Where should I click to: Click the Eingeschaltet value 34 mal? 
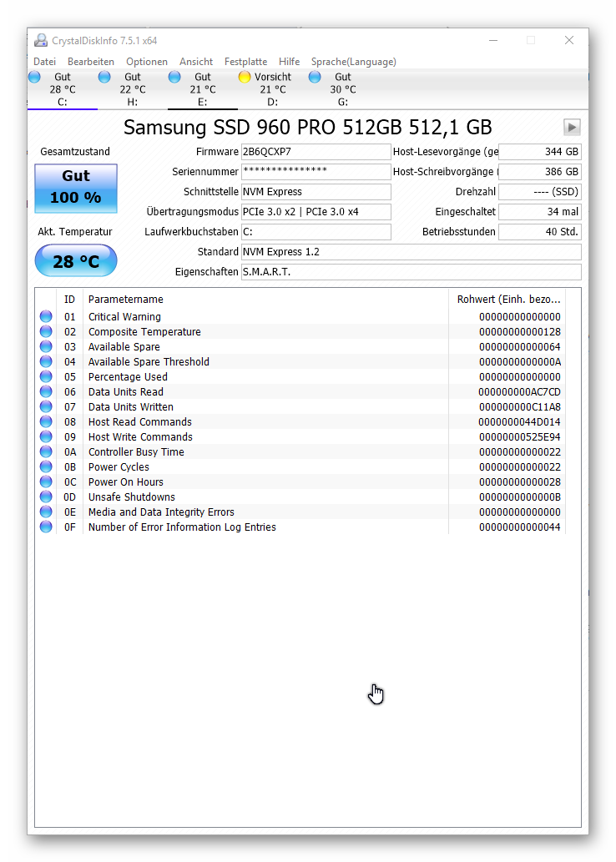[540, 212]
